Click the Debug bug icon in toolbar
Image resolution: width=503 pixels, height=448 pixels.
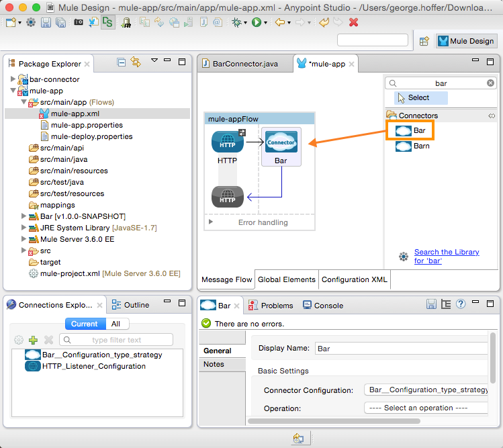click(x=236, y=22)
